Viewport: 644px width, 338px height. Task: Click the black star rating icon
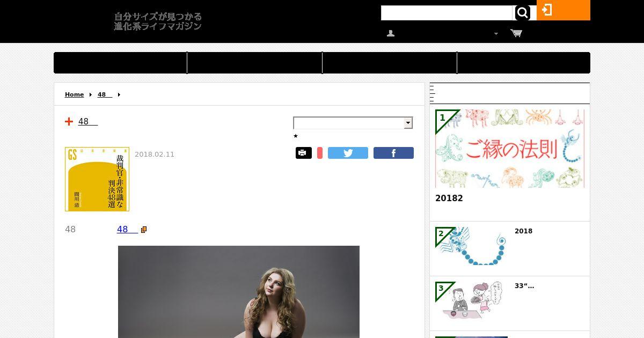(296, 136)
